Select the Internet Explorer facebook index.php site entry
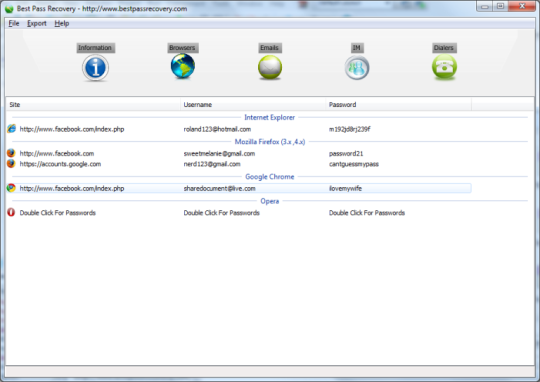Image resolution: width=540 pixels, height=382 pixels. (72, 129)
